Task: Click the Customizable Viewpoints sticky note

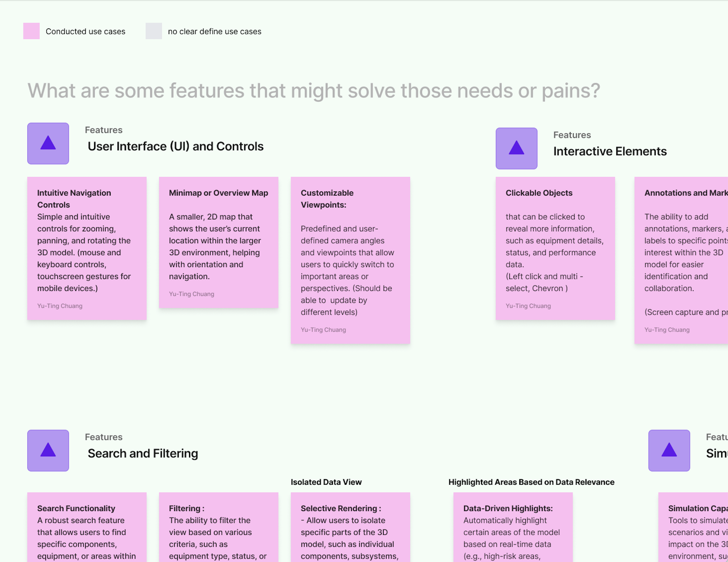Action: pyautogui.click(x=350, y=260)
